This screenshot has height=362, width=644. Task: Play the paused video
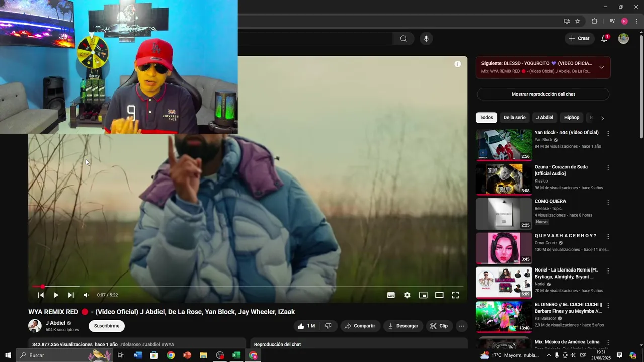(x=56, y=295)
